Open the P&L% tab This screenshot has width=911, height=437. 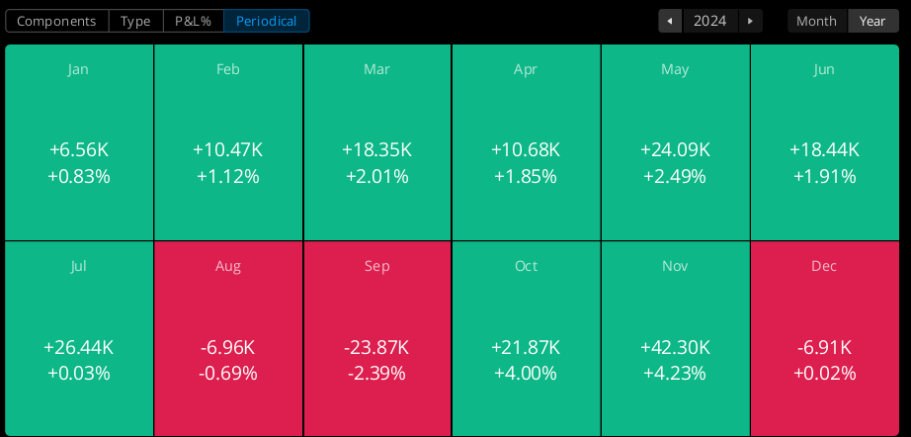tap(193, 21)
